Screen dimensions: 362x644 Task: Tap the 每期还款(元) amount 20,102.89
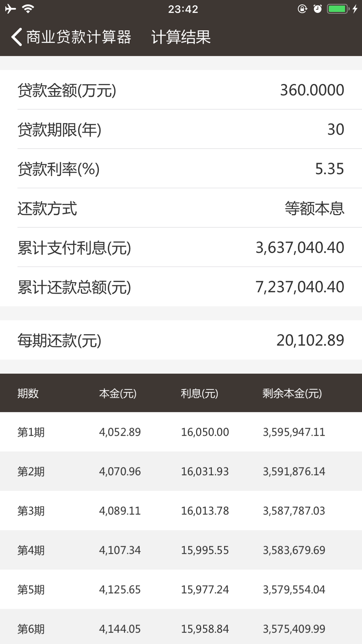click(x=310, y=340)
